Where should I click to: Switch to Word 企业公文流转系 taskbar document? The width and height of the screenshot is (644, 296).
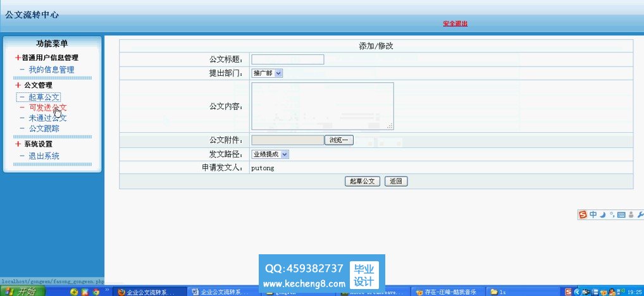(x=224, y=292)
